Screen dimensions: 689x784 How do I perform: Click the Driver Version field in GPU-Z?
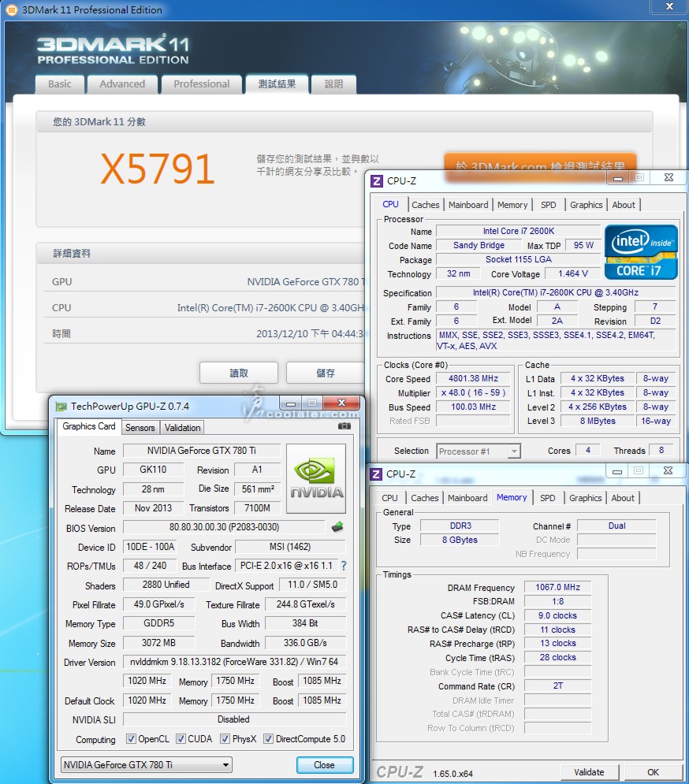pyautogui.click(x=234, y=662)
